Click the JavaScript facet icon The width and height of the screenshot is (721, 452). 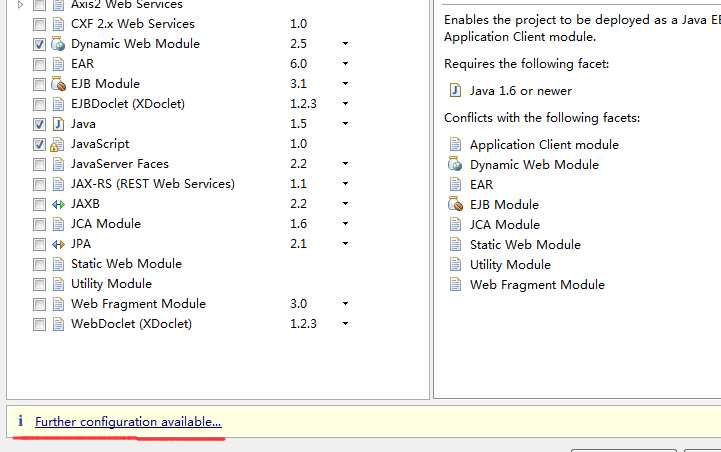(57, 144)
